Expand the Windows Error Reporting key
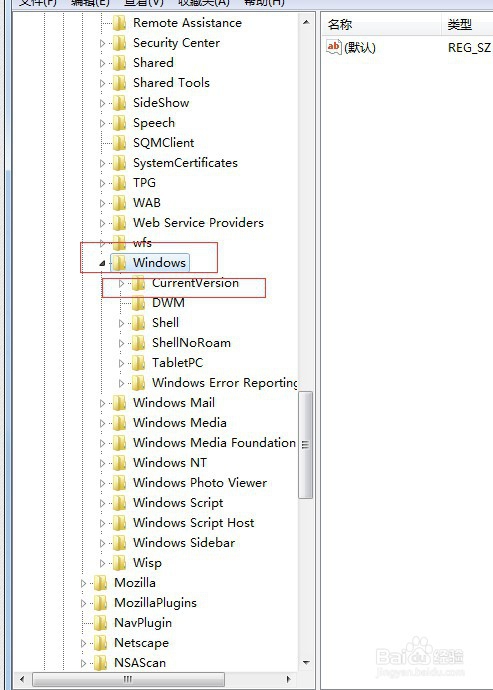This screenshot has width=493, height=690. tap(121, 383)
